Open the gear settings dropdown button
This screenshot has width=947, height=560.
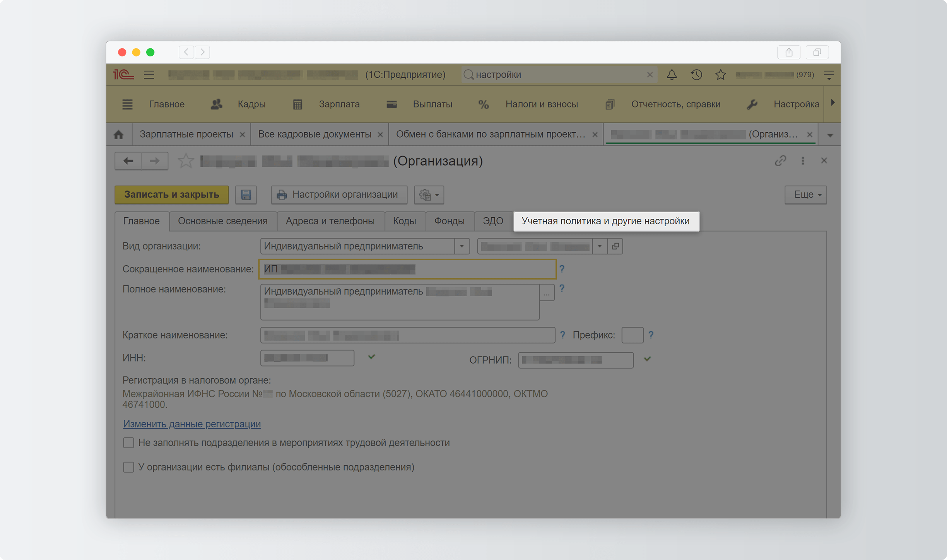coord(429,195)
